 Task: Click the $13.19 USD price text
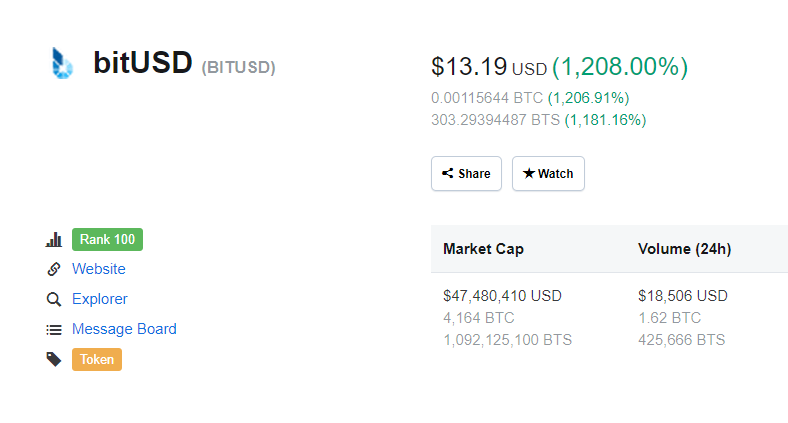(x=489, y=67)
